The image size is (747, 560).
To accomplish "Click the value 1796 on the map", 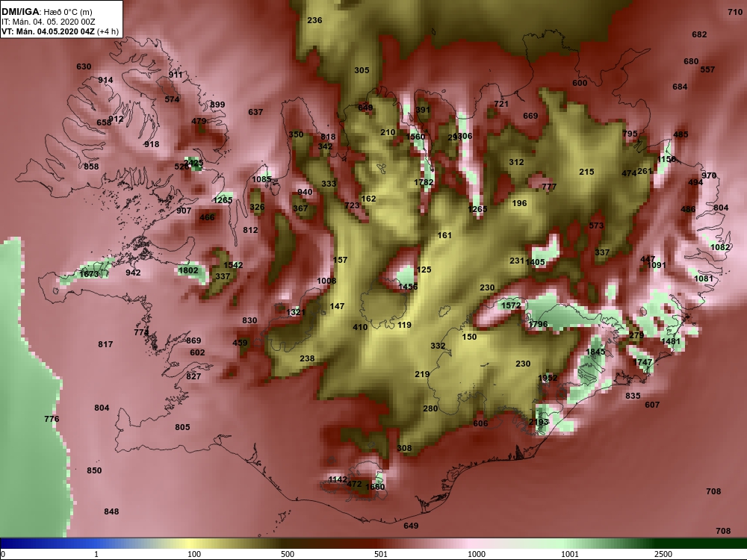I will coord(538,324).
